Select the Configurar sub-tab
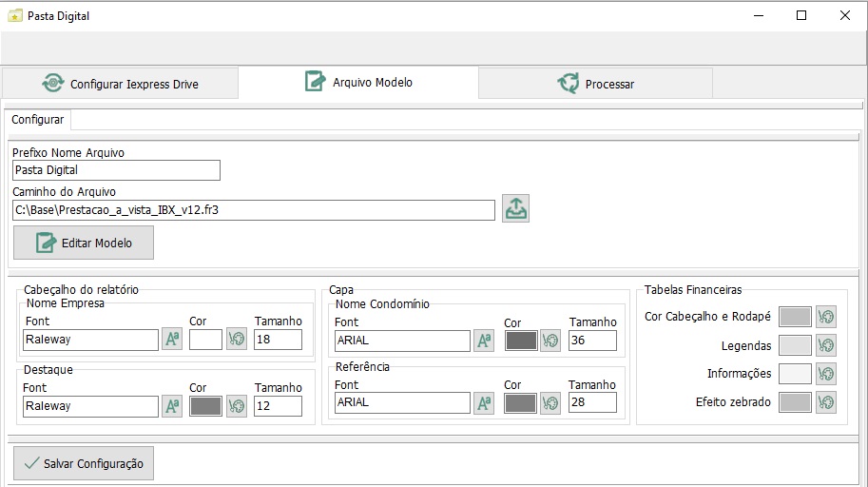Image resolution: width=868 pixels, height=487 pixels. point(38,120)
